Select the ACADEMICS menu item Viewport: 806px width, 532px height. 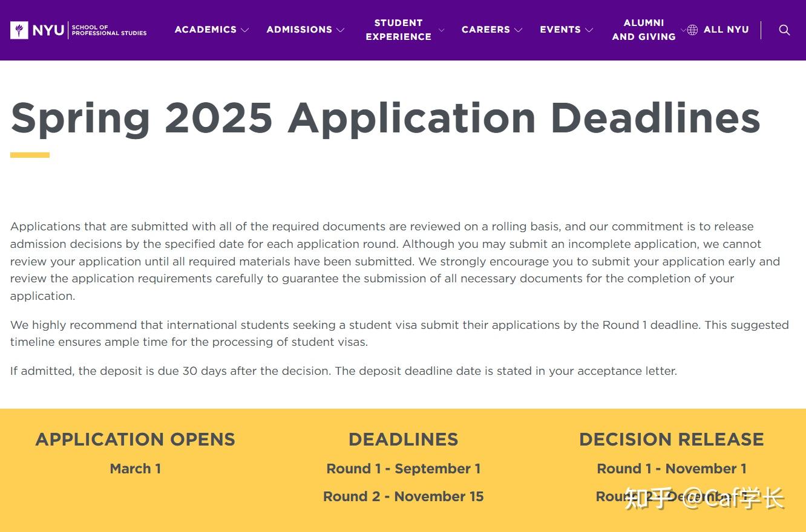tap(205, 29)
